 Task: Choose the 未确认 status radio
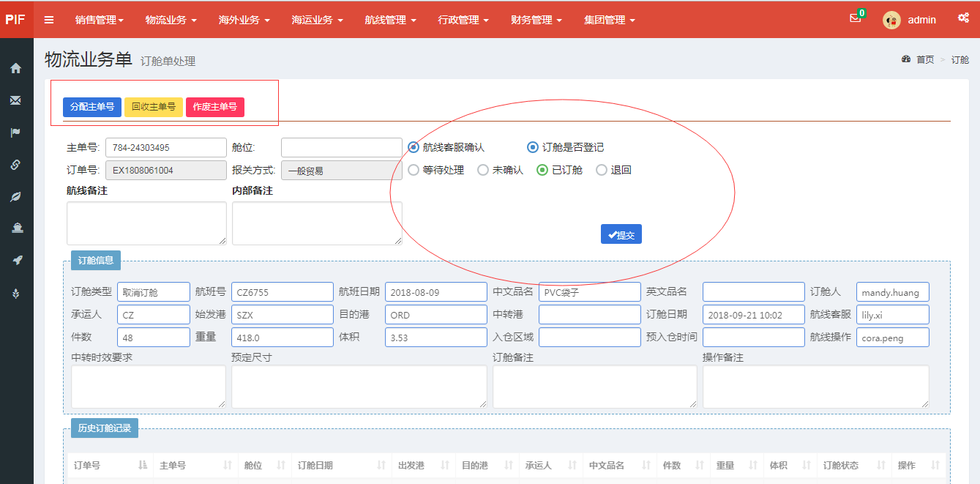click(x=483, y=170)
